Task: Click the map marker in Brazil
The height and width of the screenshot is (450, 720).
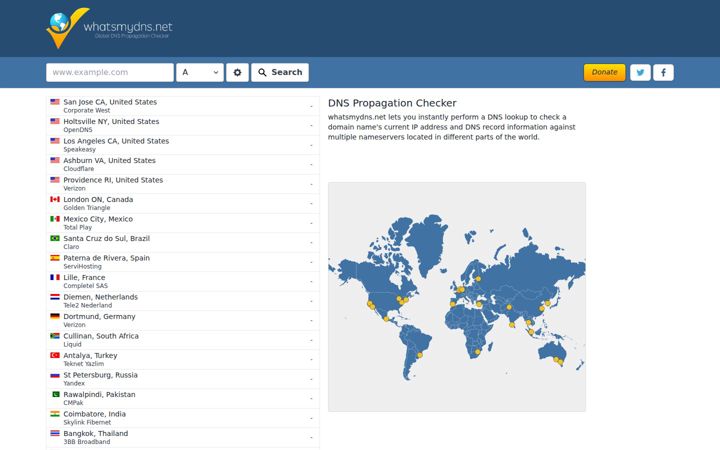Action: tap(419, 355)
